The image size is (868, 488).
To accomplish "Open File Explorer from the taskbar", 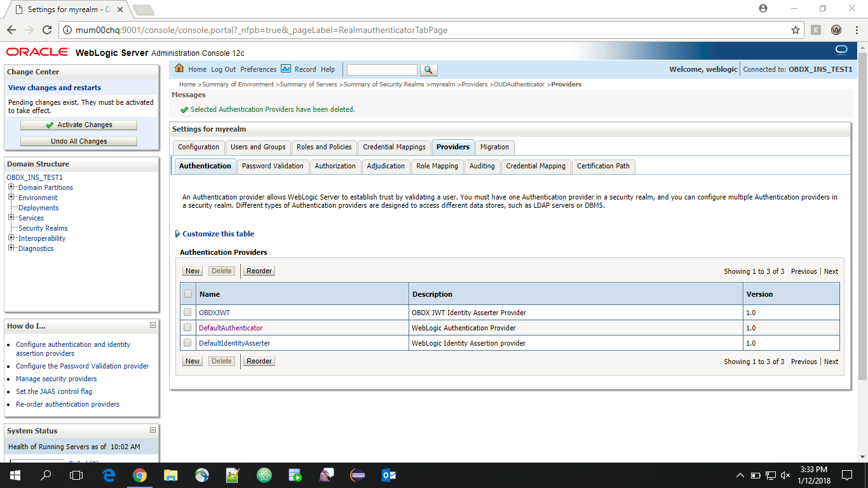I will pos(171,475).
